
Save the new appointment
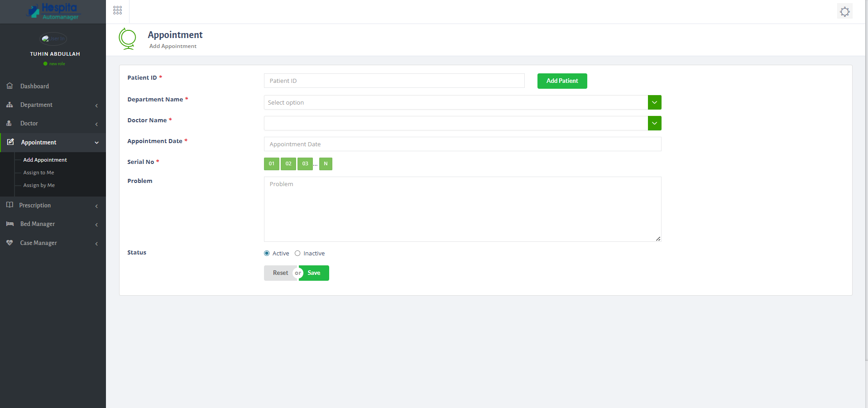[x=314, y=273]
